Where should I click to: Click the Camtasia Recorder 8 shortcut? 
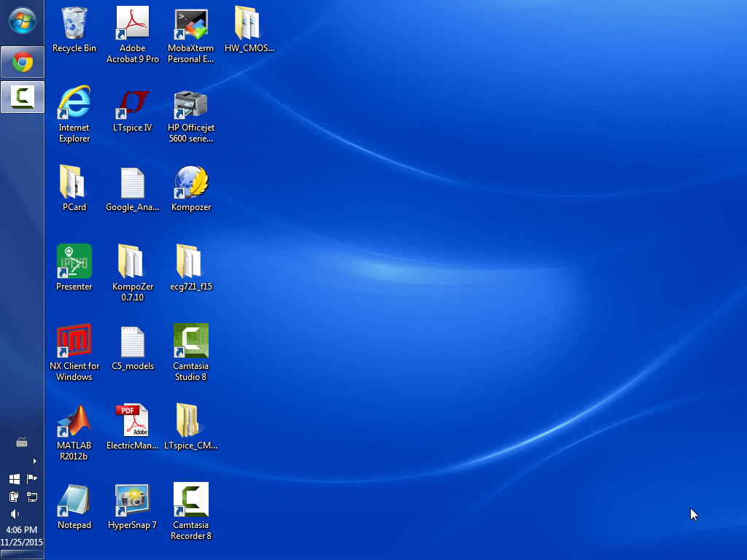pos(191,502)
